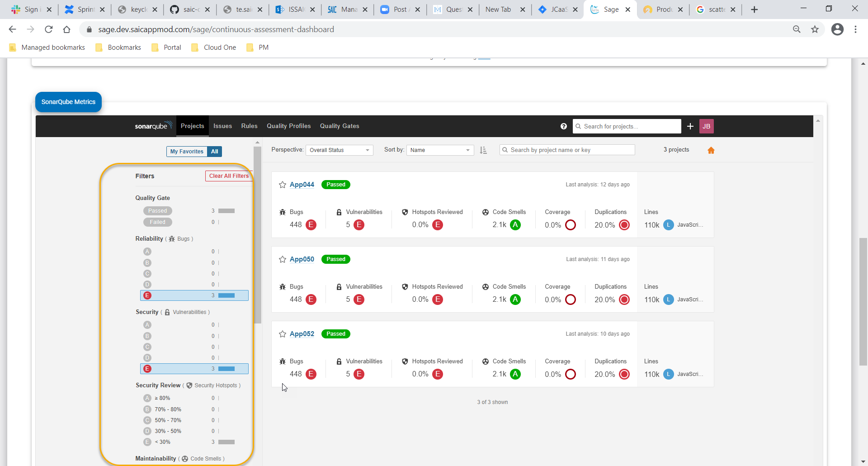The height and width of the screenshot is (466, 868).
Task: Select All projects filter button
Action: 215,152
